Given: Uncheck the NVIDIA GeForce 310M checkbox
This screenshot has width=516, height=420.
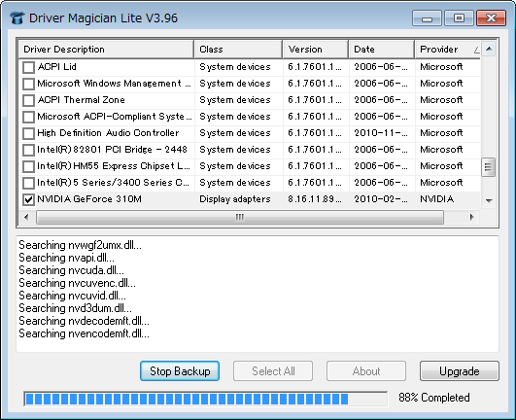Looking at the screenshot, I should tap(28, 199).
